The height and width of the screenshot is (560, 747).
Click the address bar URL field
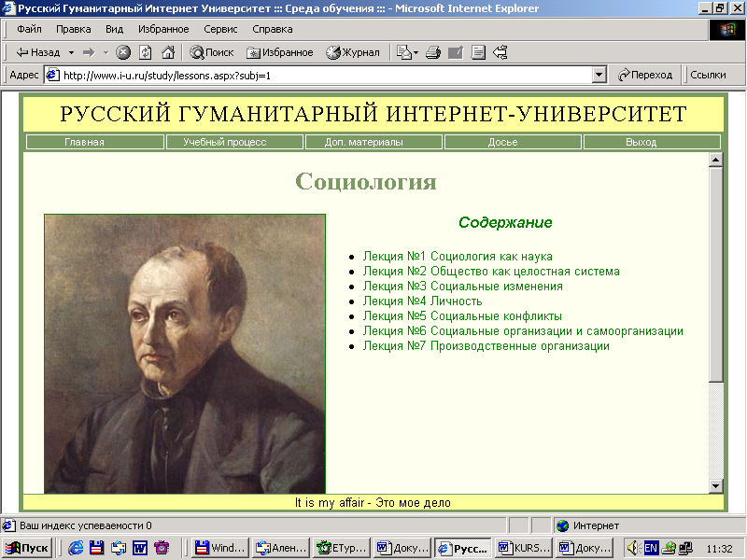(x=318, y=76)
